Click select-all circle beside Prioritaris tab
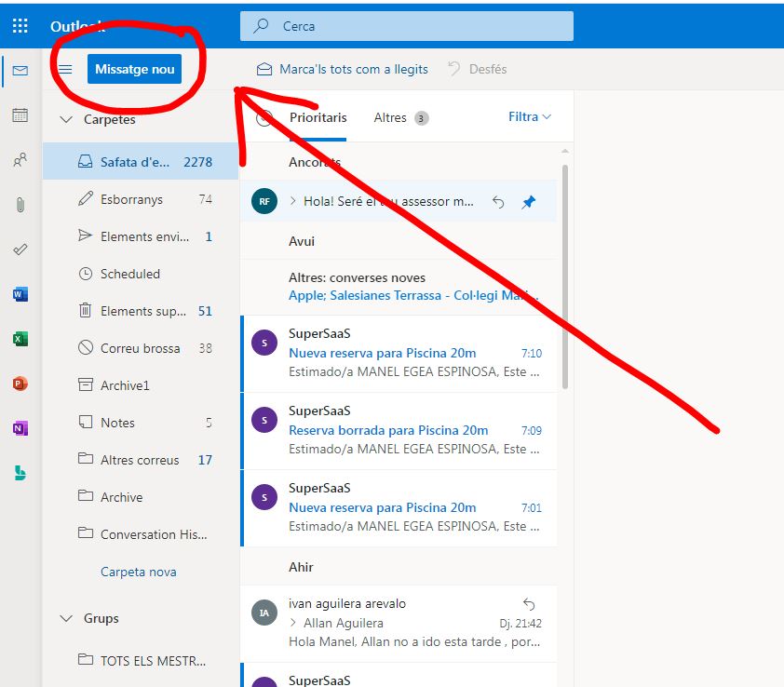 [x=264, y=118]
